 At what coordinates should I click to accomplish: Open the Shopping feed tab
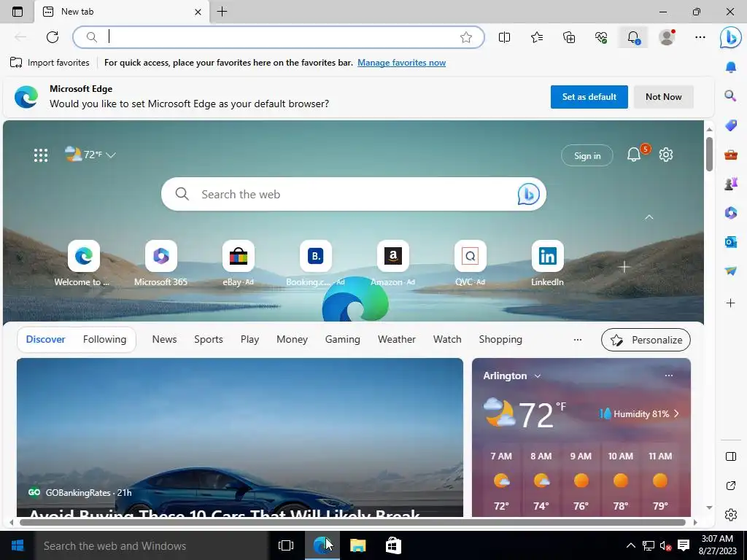pos(500,340)
